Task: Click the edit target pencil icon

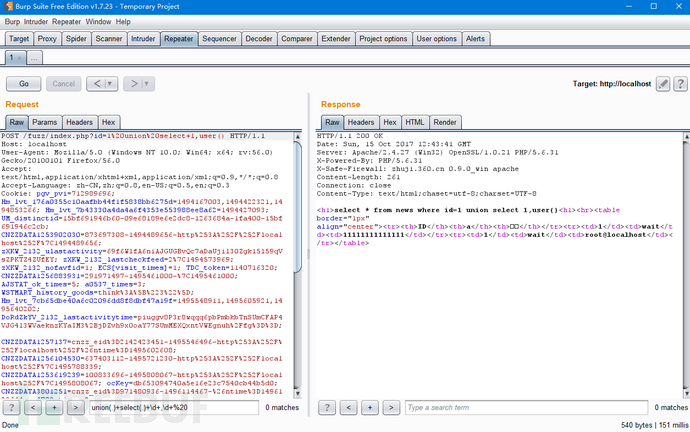Action: (x=662, y=85)
